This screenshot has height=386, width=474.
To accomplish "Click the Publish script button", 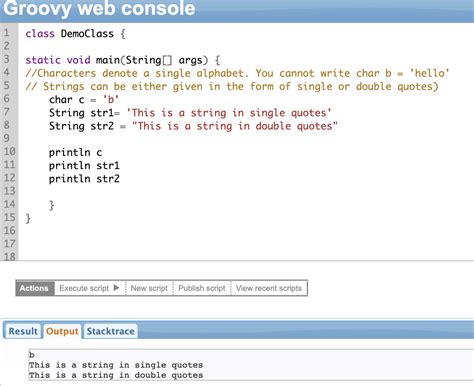I will [x=202, y=288].
